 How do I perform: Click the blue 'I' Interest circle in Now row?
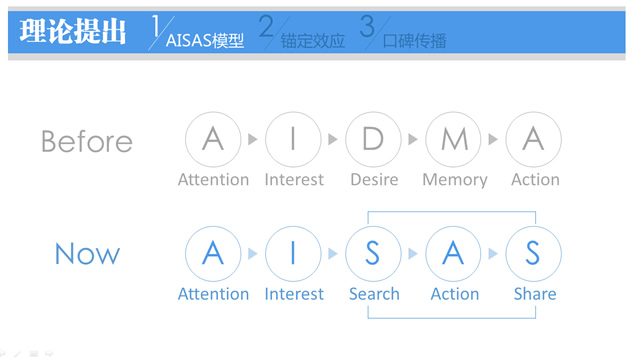[x=293, y=254]
